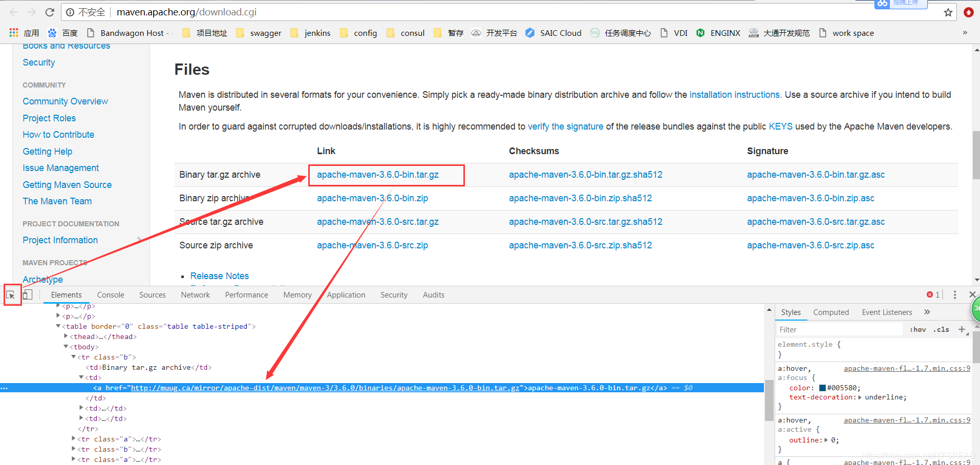Switch to the Performance tab
980x465 pixels.
point(247,295)
